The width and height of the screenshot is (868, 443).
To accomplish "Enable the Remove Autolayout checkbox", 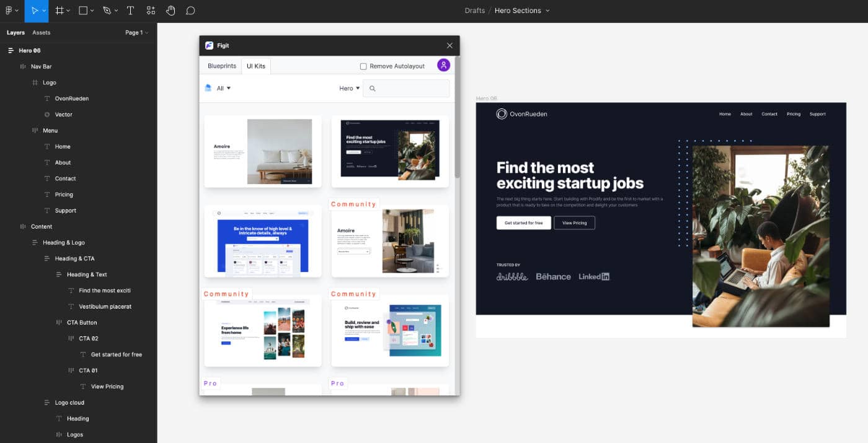I will (x=363, y=65).
